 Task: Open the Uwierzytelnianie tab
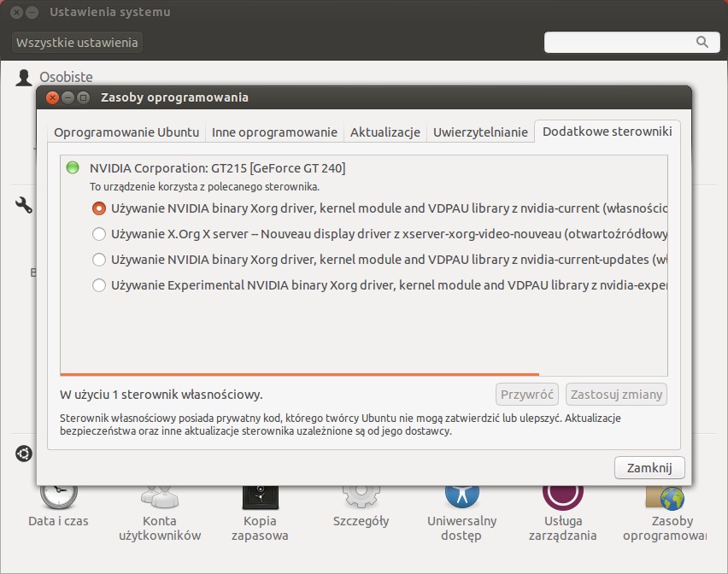click(x=480, y=132)
